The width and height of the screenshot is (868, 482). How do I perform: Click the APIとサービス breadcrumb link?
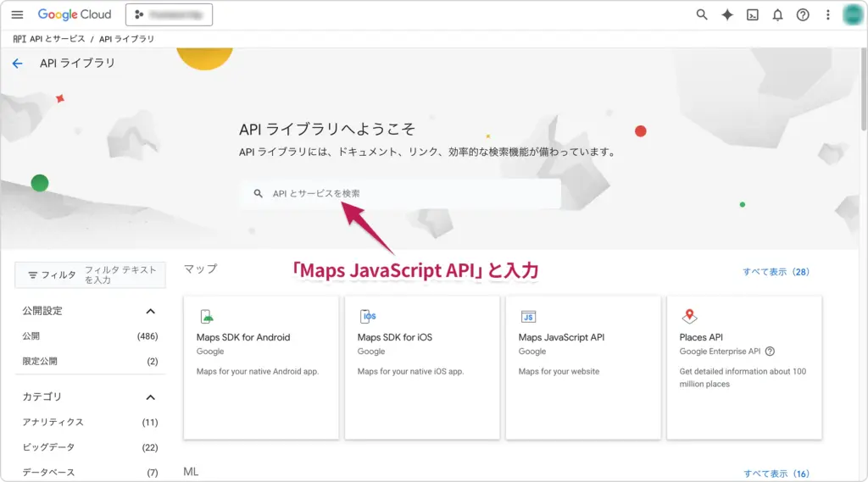(x=58, y=39)
